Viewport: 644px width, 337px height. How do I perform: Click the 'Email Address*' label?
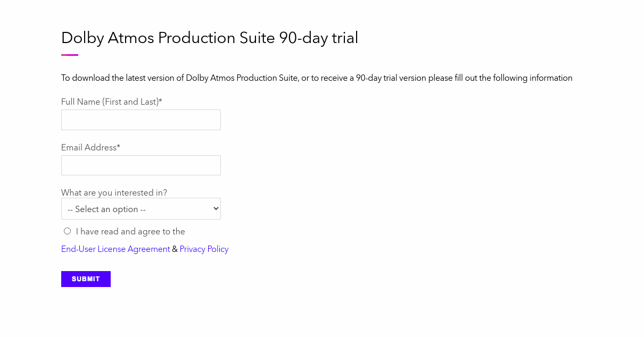(x=90, y=147)
